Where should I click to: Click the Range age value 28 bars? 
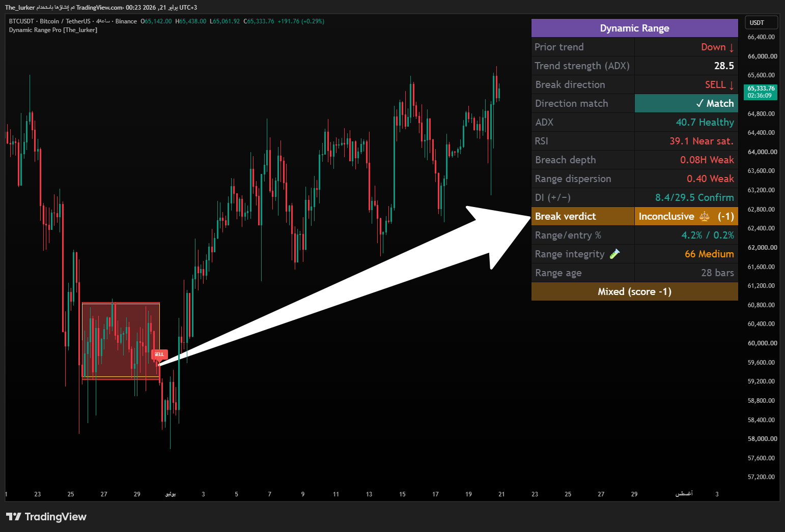click(x=717, y=273)
